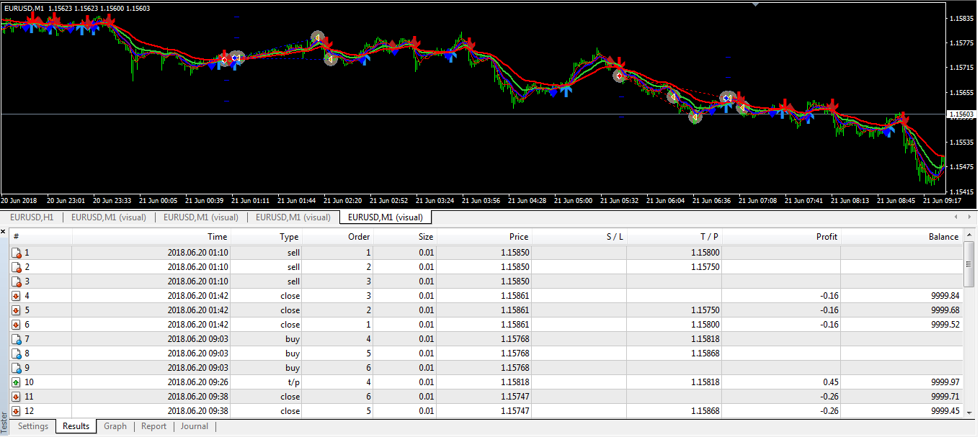980x437 pixels.
Task: Click the buy order icon in row 7
Action: [x=16, y=339]
